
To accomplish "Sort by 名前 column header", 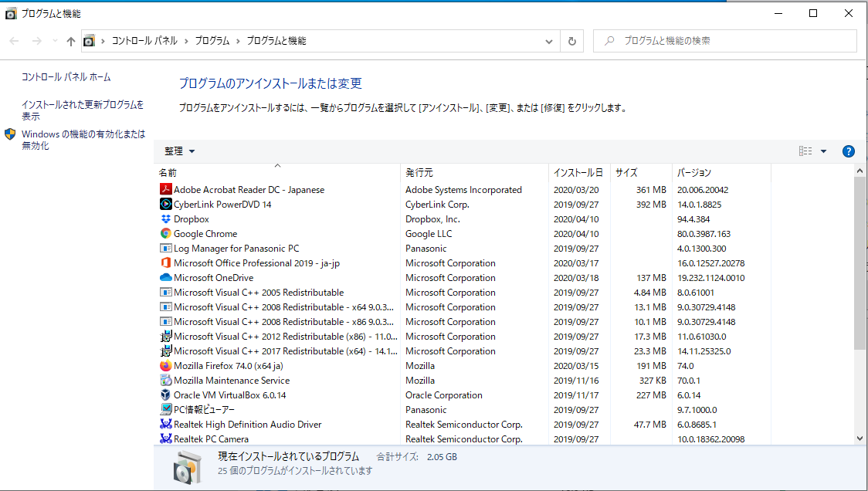I will [276, 173].
